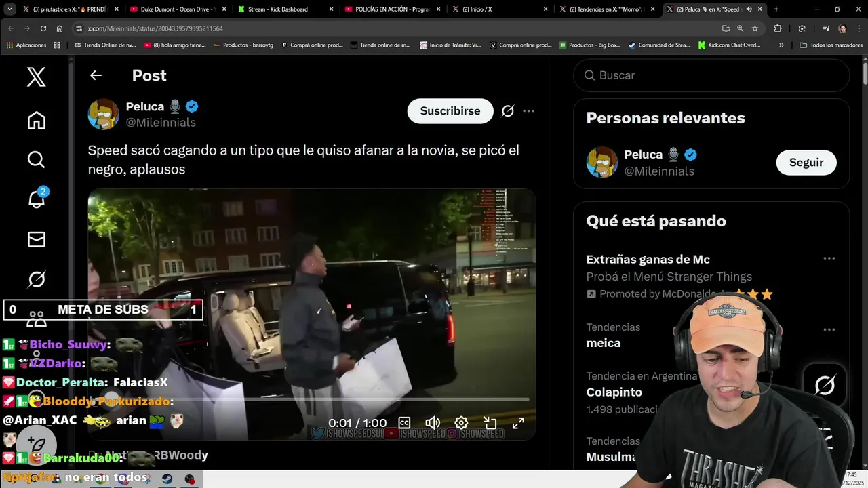Close the Duke Dumont tab
The width and height of the screenshot is (868, 488).
pos(224,9)
